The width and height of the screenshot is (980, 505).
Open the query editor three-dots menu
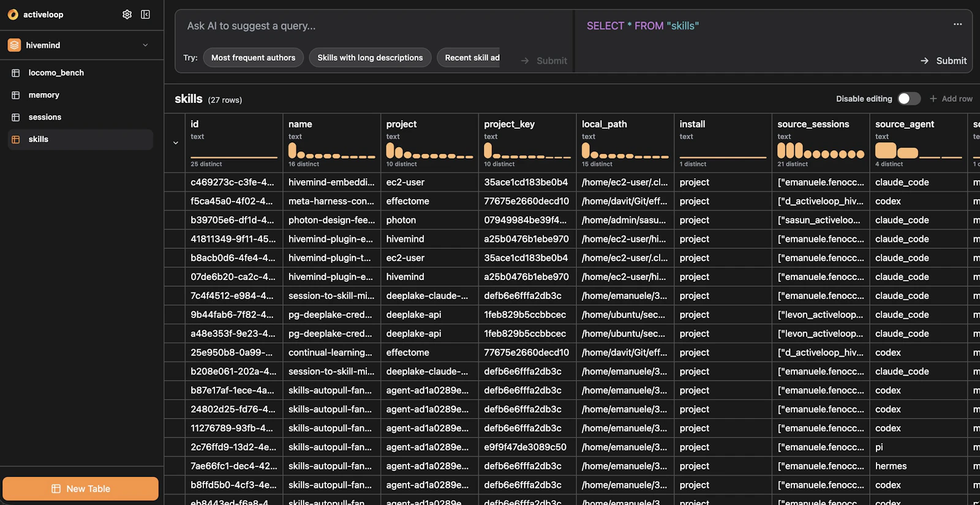957,25
